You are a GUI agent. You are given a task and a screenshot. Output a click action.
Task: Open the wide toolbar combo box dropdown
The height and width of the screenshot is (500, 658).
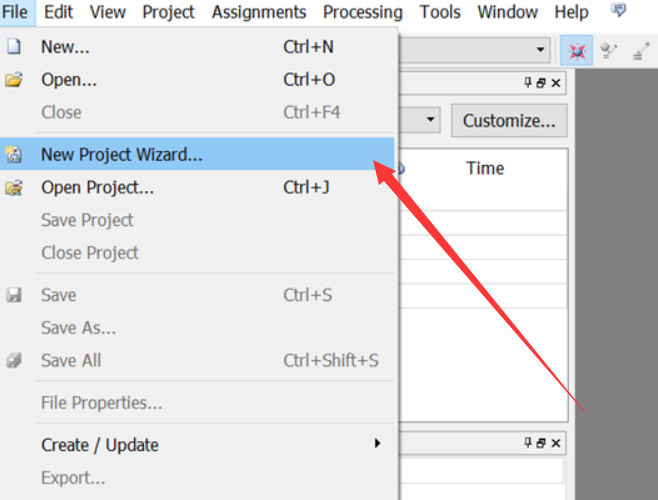[541, 50]
